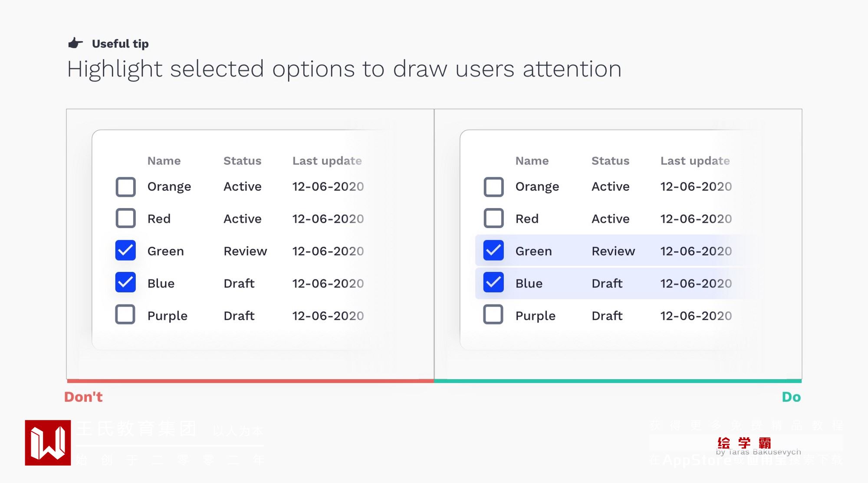This screenshot has height=483, width=868.
Task: Check the Purple checkbox in the right table
Action: pyautogui.click(x=493, y=314)
